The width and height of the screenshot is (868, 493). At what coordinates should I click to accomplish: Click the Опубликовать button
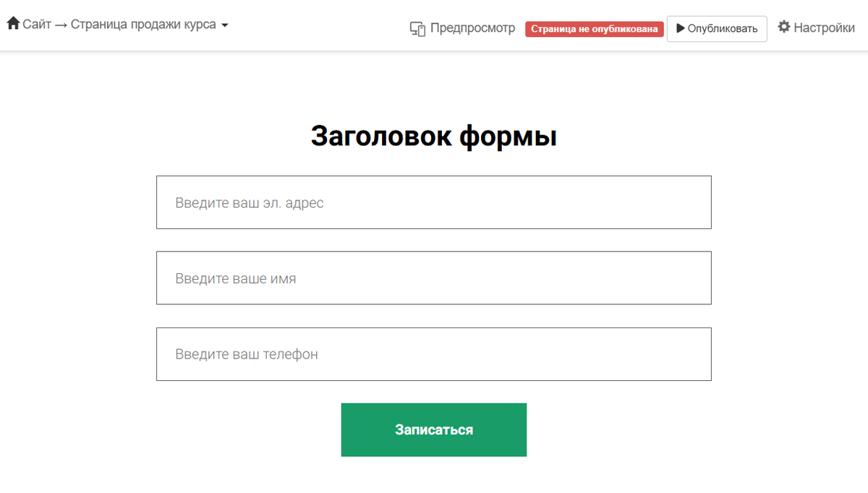[x=717, y=29]
